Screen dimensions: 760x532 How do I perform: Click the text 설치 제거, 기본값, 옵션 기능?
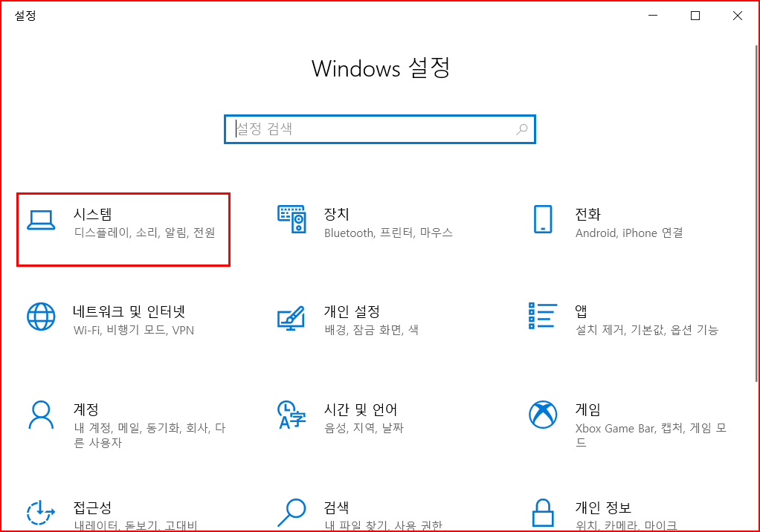point(646,330)
